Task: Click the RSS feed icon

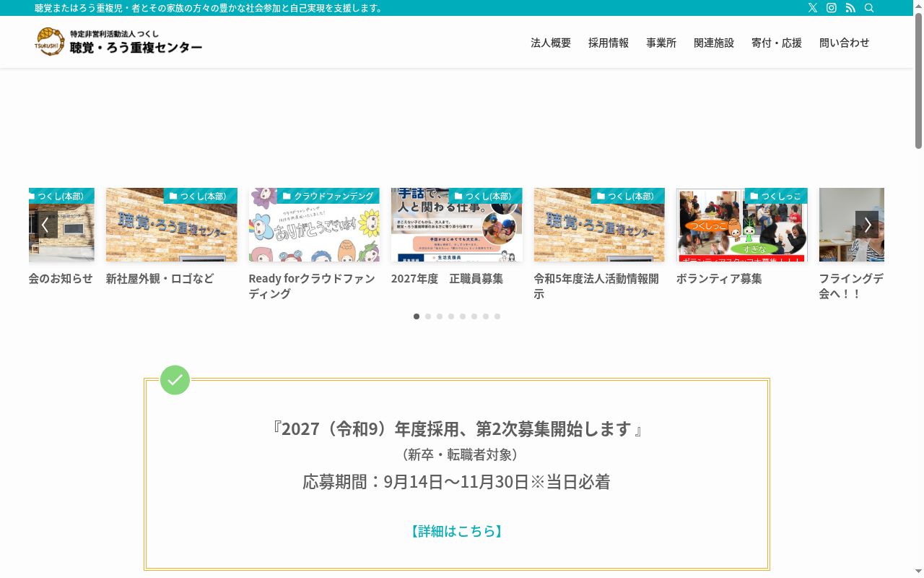Action: click(850, 8)
